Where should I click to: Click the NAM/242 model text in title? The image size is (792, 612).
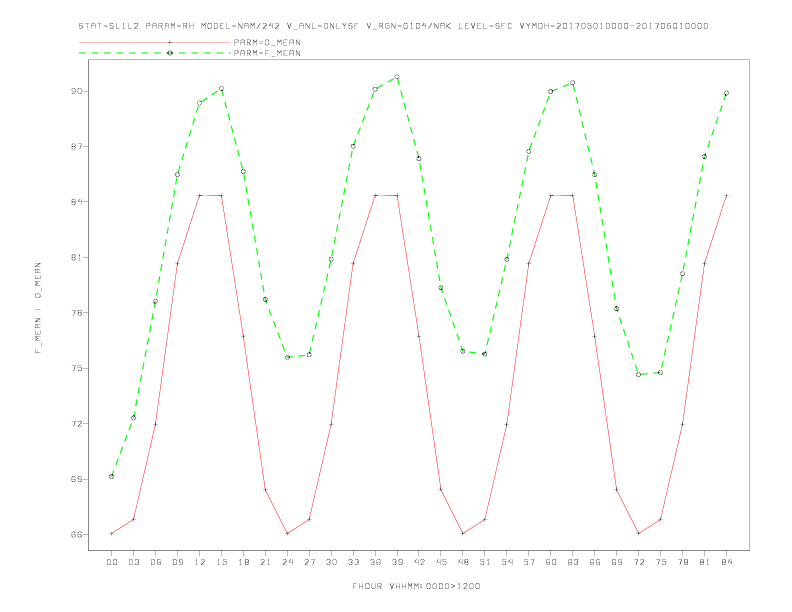pyautogui.click(x=259, y=26)
